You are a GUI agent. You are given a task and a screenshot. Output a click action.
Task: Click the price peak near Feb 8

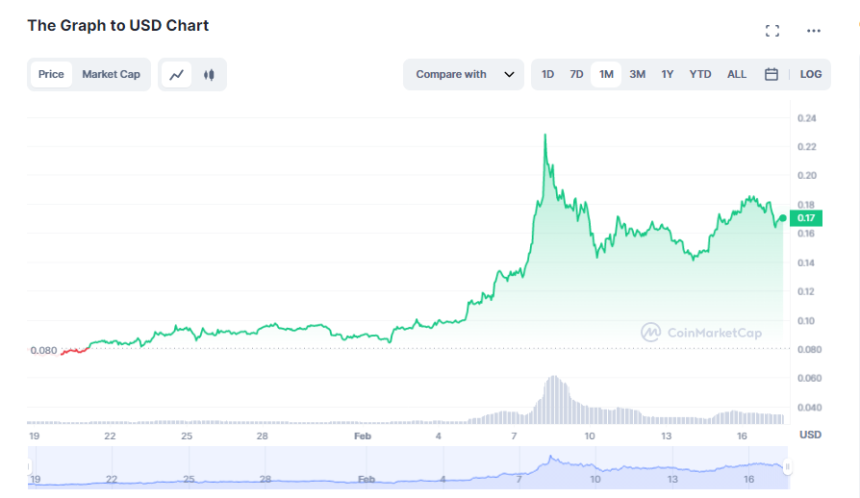(545, 134)
